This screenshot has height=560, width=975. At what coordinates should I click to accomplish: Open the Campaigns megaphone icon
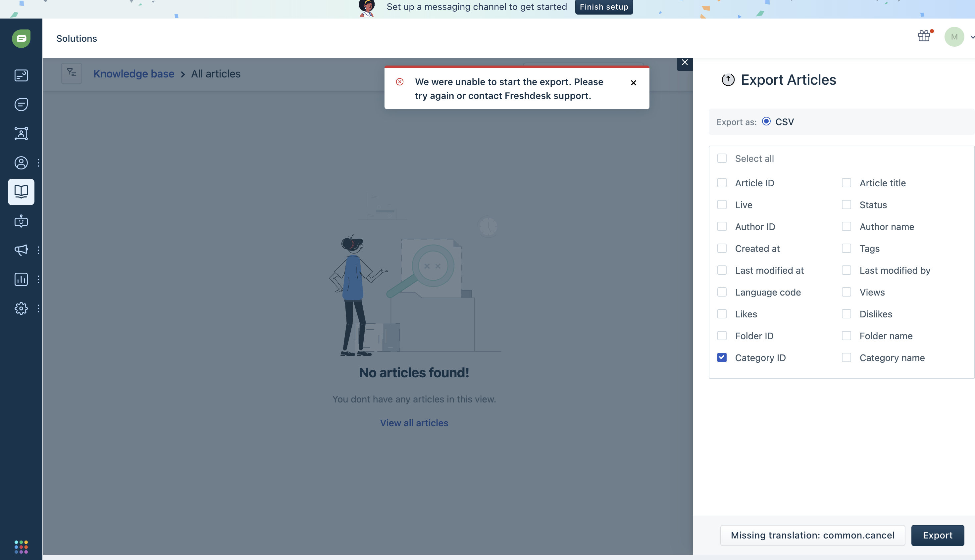[21, 250]
